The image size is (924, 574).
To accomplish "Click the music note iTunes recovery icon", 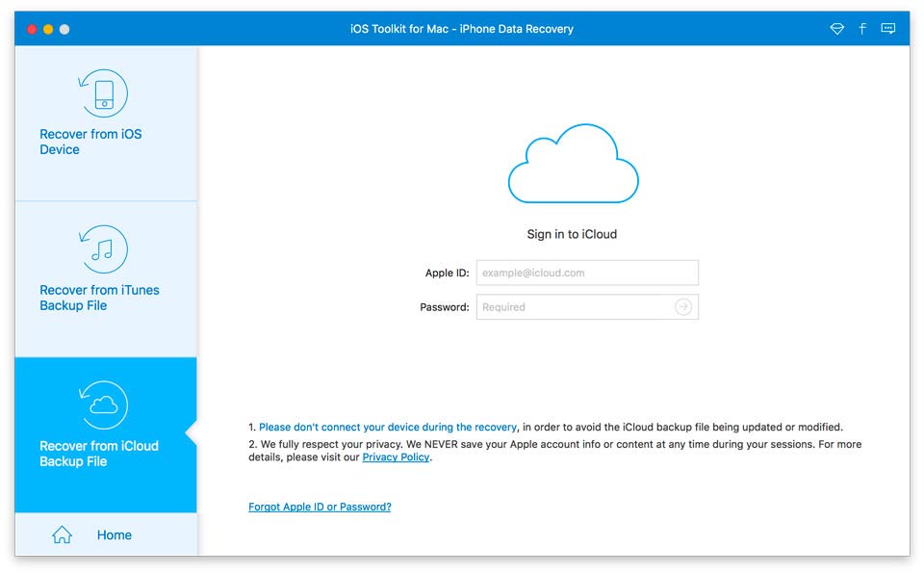I will click(x=104, y=248).
